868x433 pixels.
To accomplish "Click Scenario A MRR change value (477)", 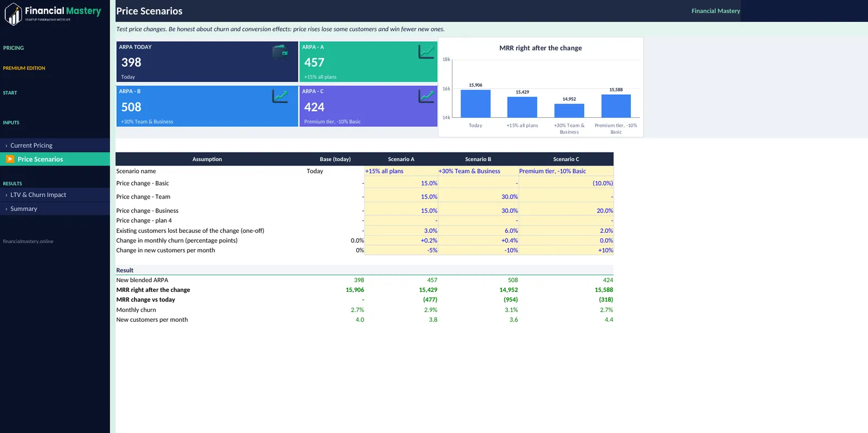I will coord(430,300).
